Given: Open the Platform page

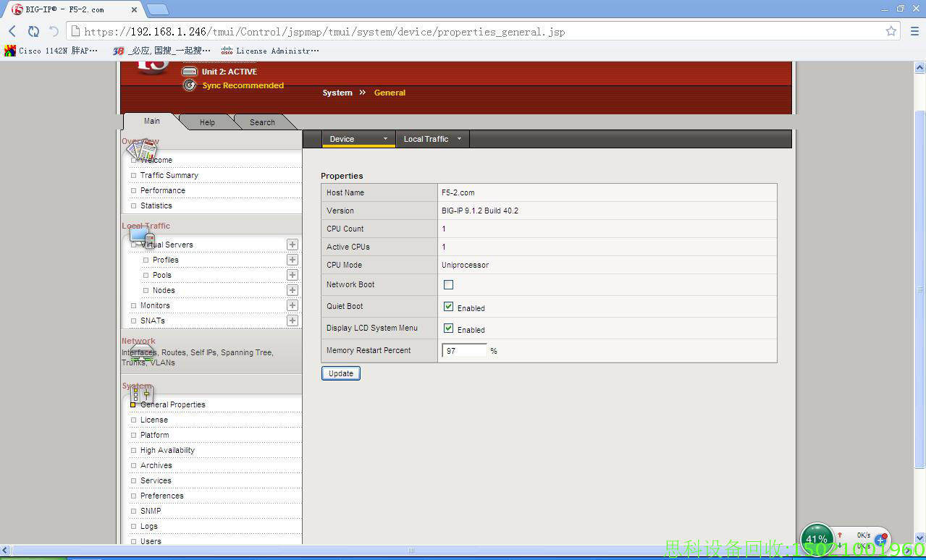Looking at the screenshot, I should click(155, 435).
